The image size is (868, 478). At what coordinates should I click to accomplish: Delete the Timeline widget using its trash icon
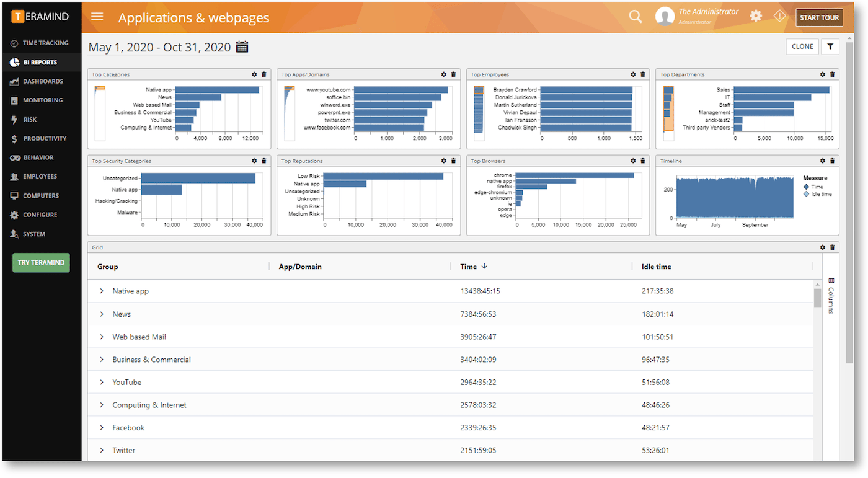(832, 161)
